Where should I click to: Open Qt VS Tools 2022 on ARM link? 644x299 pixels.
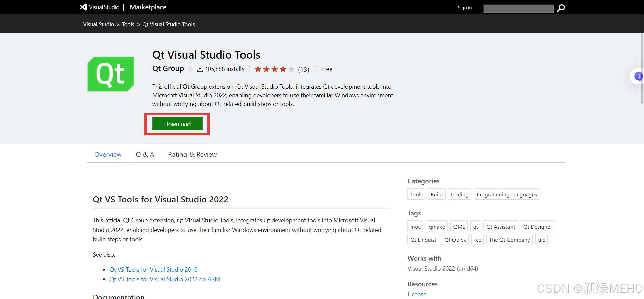165,279
